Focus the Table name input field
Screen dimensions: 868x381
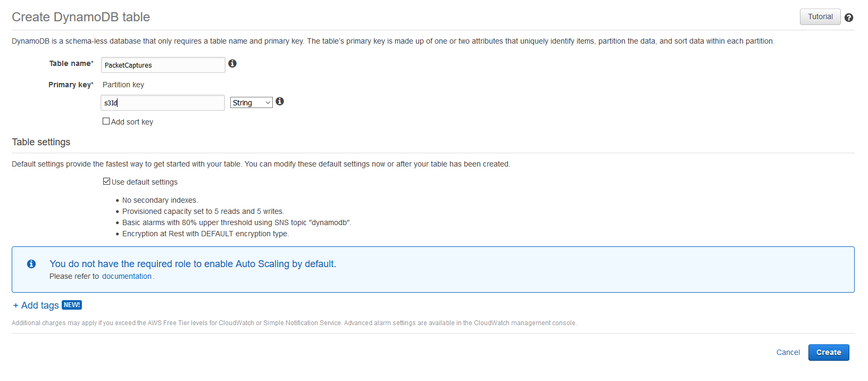[163, 65]
